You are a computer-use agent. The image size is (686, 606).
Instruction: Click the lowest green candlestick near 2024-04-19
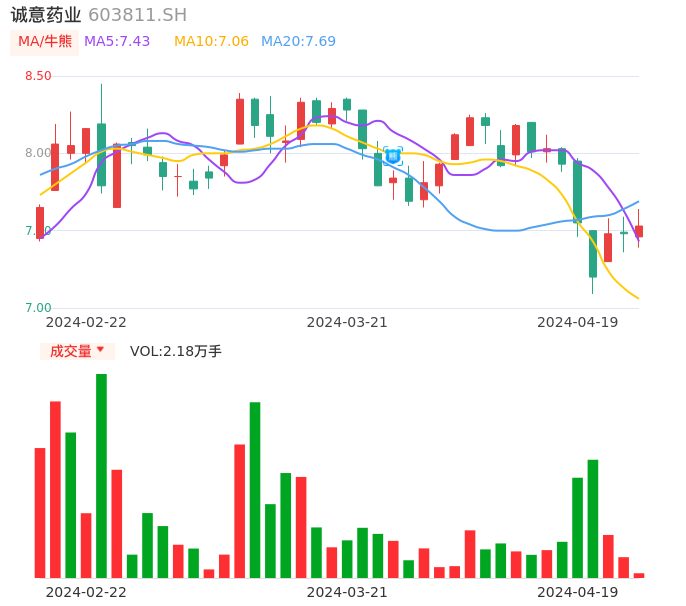point(593,253)
